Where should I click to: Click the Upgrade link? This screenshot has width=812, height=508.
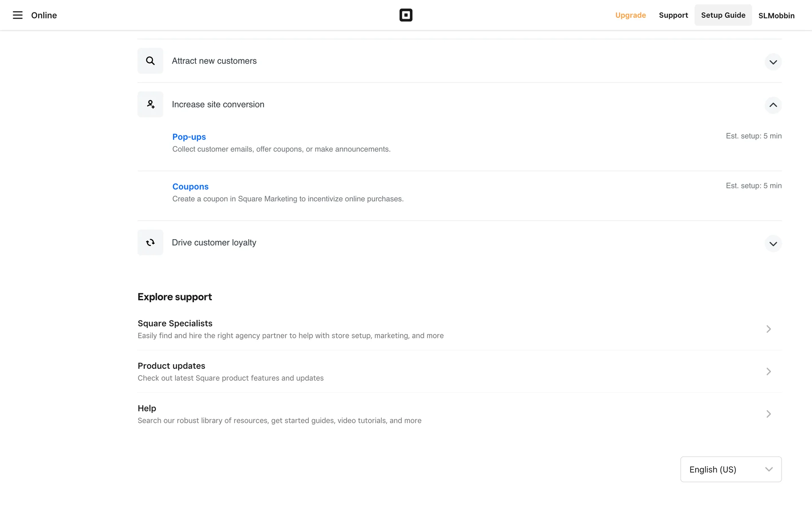630,15
